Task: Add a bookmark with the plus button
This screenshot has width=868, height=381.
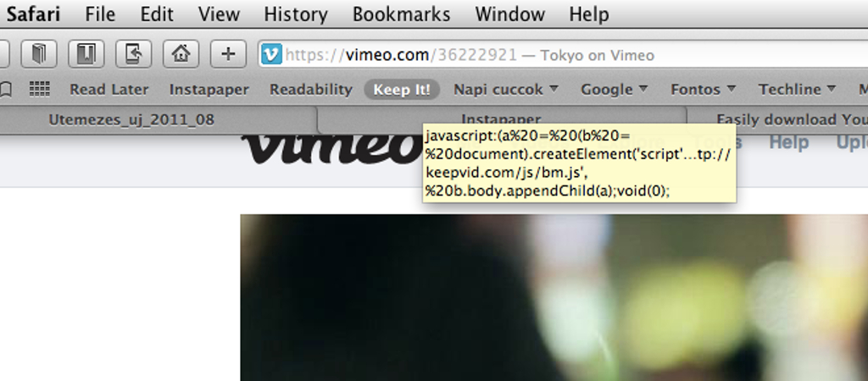Action: (228, 54)
